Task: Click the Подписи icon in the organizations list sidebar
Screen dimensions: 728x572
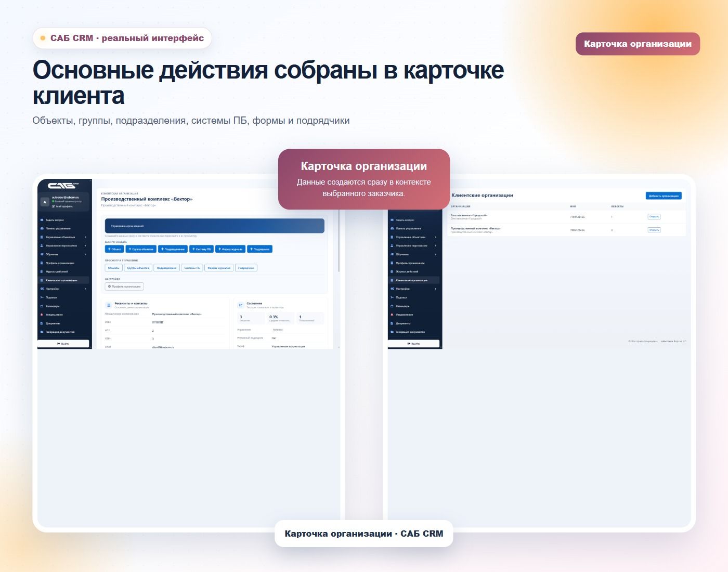Action: click(392, 297)
